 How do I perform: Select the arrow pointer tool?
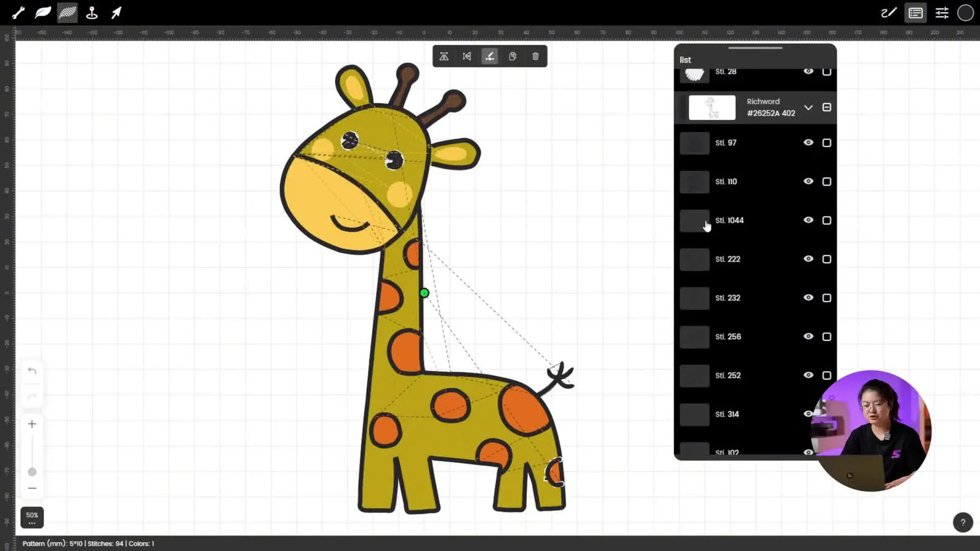116,12
